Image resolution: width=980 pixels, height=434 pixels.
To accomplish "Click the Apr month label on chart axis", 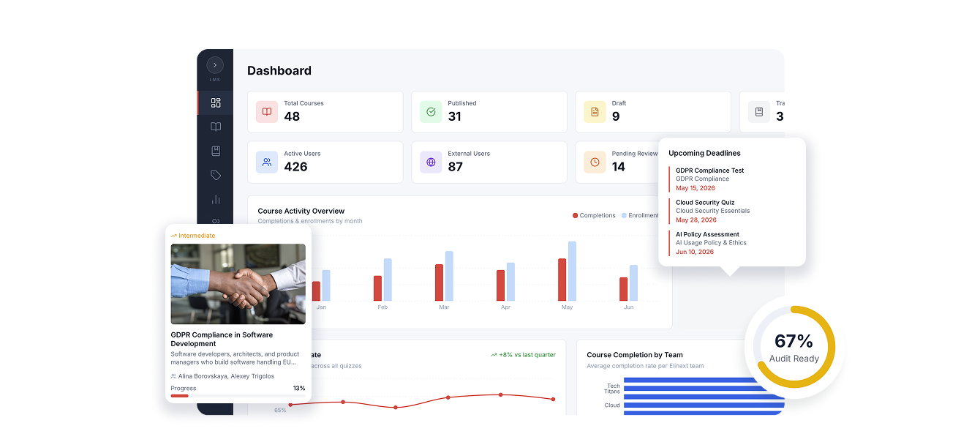I will [505, 307].
